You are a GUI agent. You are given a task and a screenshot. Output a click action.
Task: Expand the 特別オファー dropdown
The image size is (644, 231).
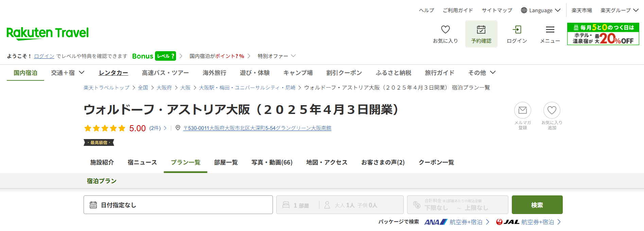pyautogui.click(x=276, y=56)
